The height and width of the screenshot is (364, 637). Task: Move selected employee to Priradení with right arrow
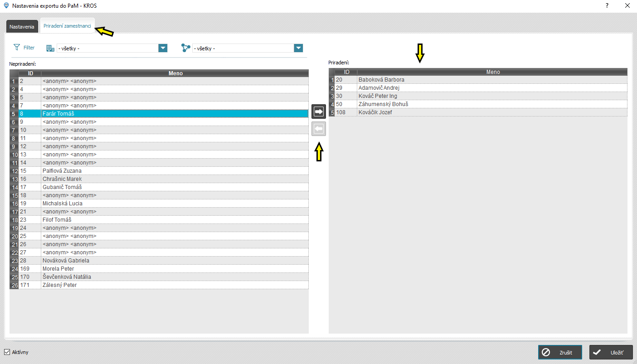click(x=319, y=112)
